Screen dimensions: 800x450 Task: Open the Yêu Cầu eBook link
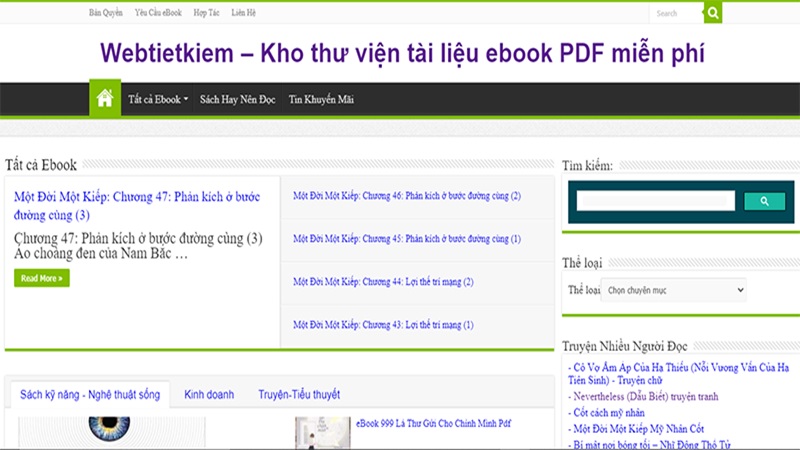click(158, 13)
